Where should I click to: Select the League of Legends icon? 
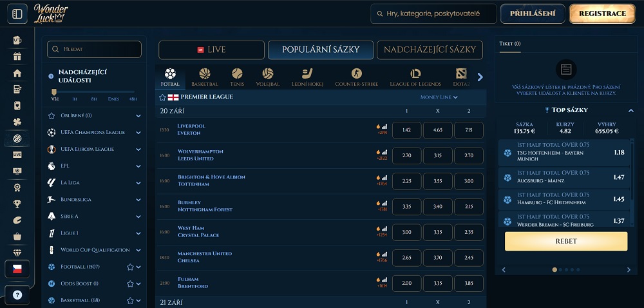tap(415, 77)
